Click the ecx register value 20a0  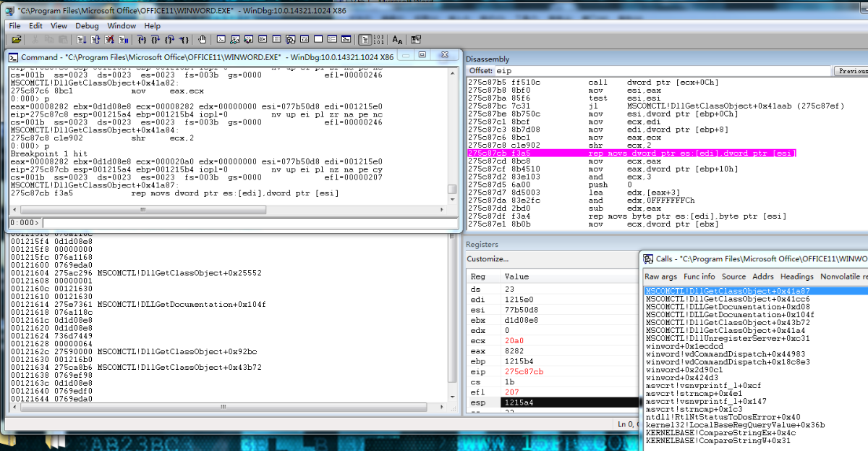coord(514,340)
